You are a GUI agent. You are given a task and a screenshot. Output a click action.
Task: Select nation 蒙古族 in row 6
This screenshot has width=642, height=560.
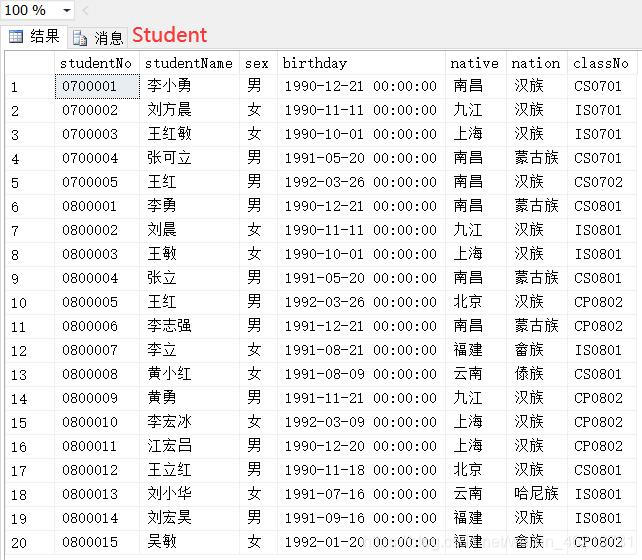(x=536, y=206)
